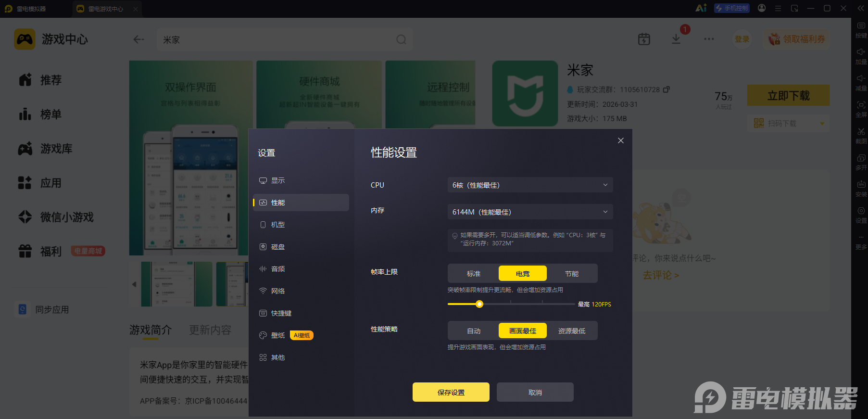Select 节能 frame rate limit

[x=572, y=273]
